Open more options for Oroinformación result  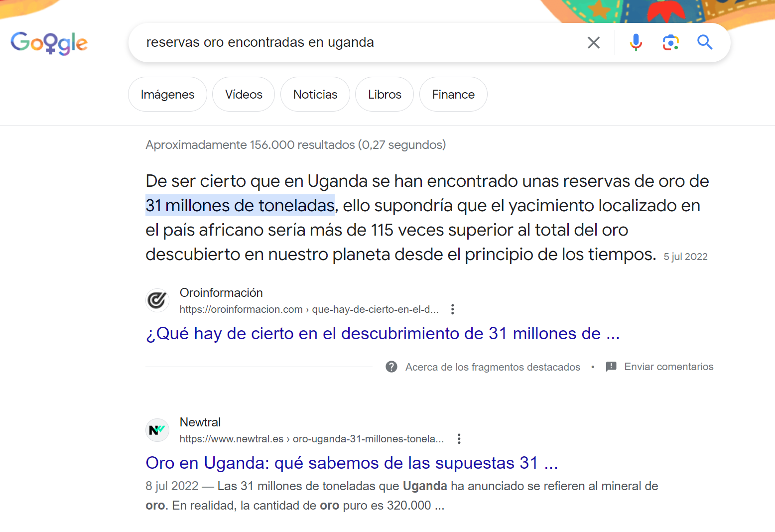click(x=452, y=309)
